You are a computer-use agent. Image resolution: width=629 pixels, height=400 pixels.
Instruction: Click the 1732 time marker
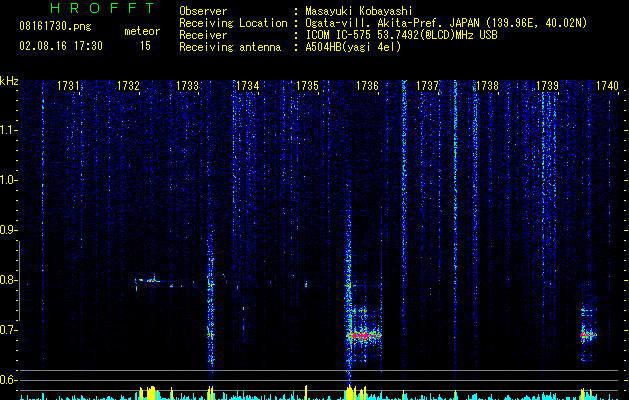[128, 86]
